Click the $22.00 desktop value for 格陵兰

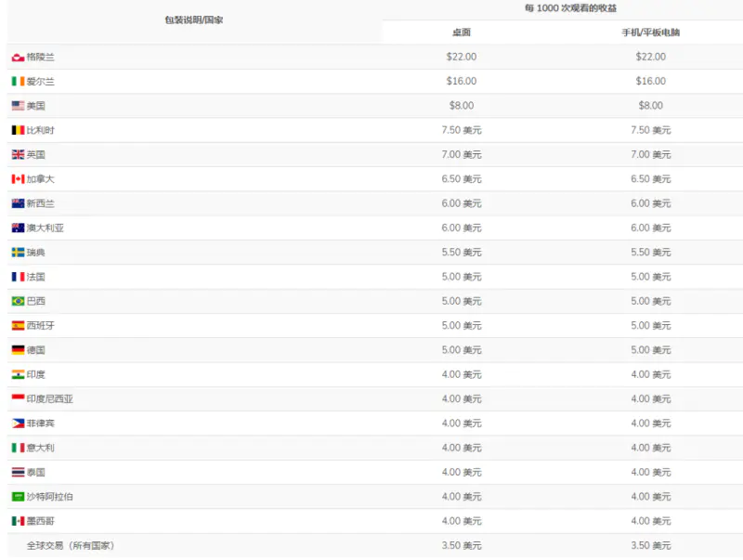pyautogui.click(x=462, y=58)
